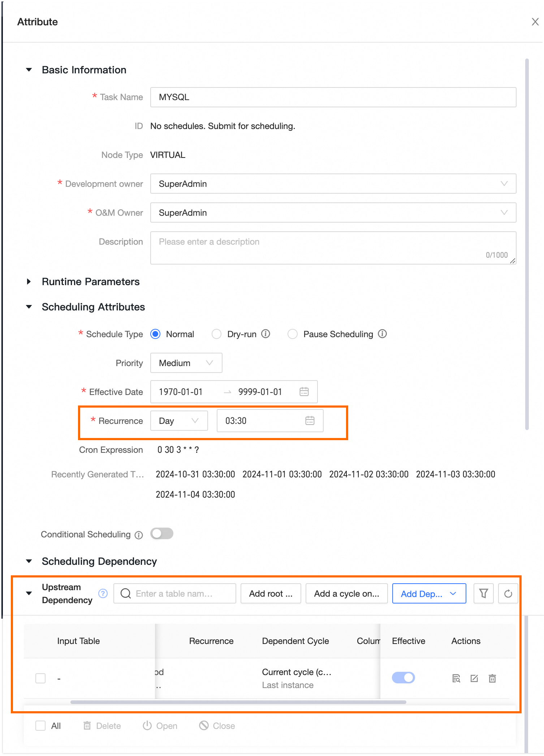Collapse the Upstream Dependency subsection
Screen dimensions: 544x756
point(29,593)
